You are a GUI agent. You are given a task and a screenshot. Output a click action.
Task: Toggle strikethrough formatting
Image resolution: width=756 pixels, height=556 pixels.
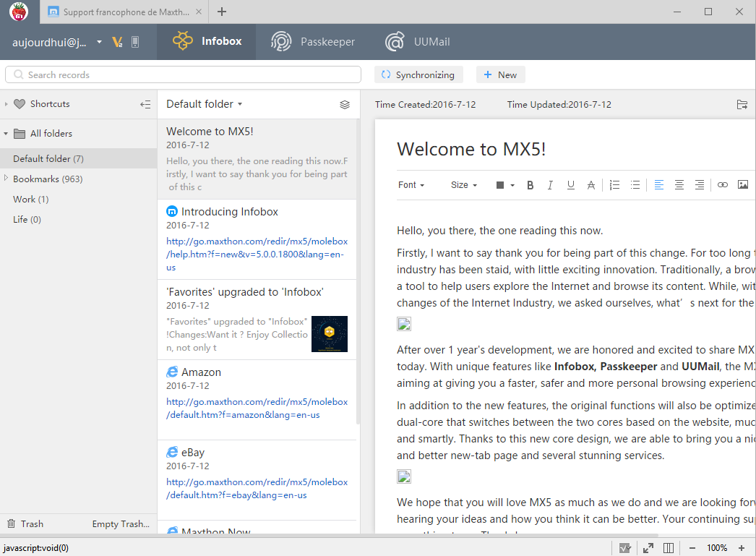[591, 185]
